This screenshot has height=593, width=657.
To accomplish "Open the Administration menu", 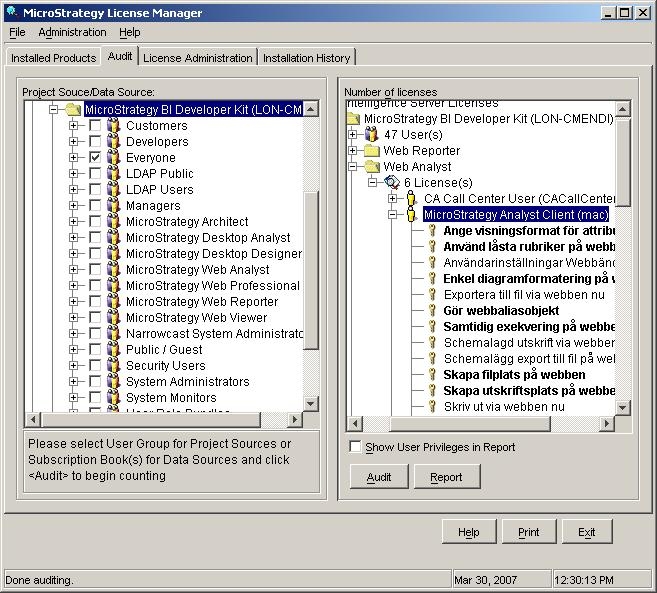I will [72, 32].
